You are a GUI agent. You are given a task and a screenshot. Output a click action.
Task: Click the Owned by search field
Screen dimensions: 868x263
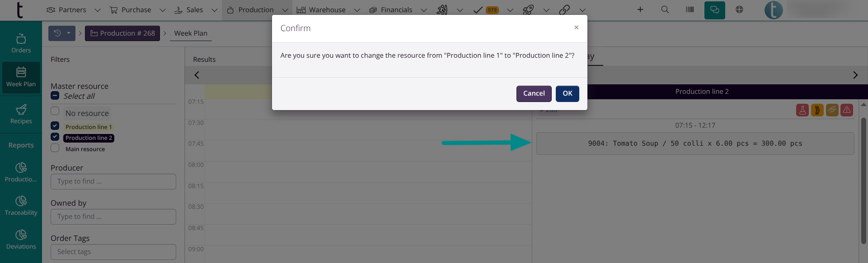113,217
